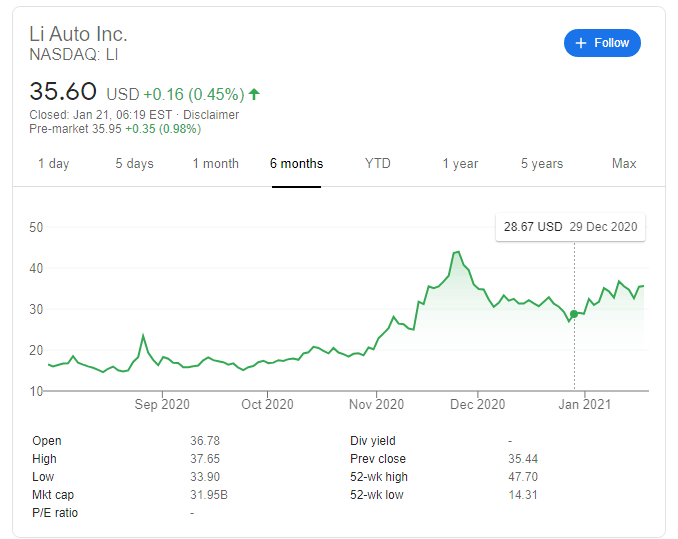Viewport: 678px width, 539px height.
Task: Switch to the 1 day tab
Action: [x=53, y=164]
